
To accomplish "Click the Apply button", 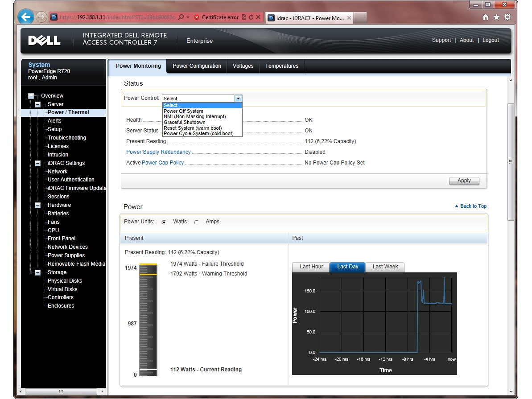I will pos(464,181).
